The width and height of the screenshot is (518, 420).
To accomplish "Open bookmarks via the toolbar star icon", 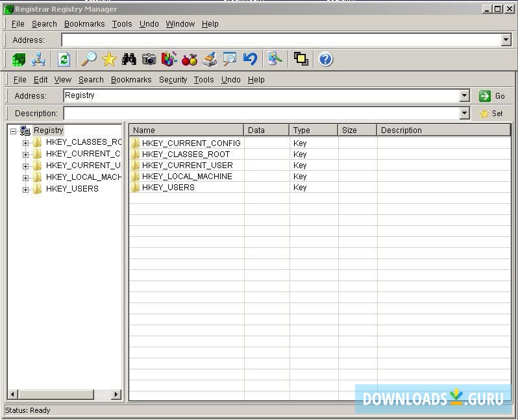I will (109, 60).
